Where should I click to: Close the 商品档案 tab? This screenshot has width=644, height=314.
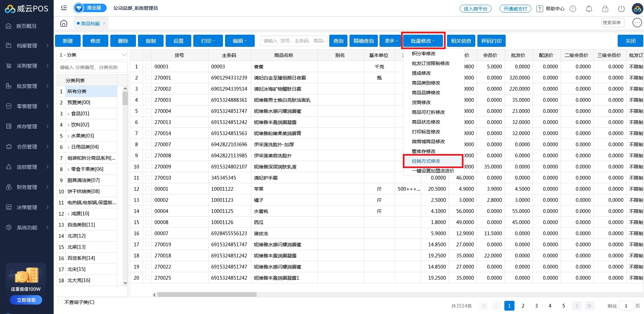point(105,23)
